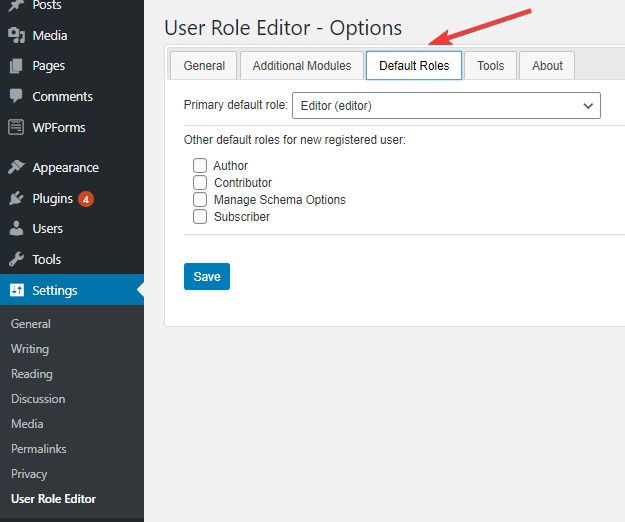This screenshot has height=522, width=625.
Task: Tick the Subscriber role checkbox
Action: [200, 216]
